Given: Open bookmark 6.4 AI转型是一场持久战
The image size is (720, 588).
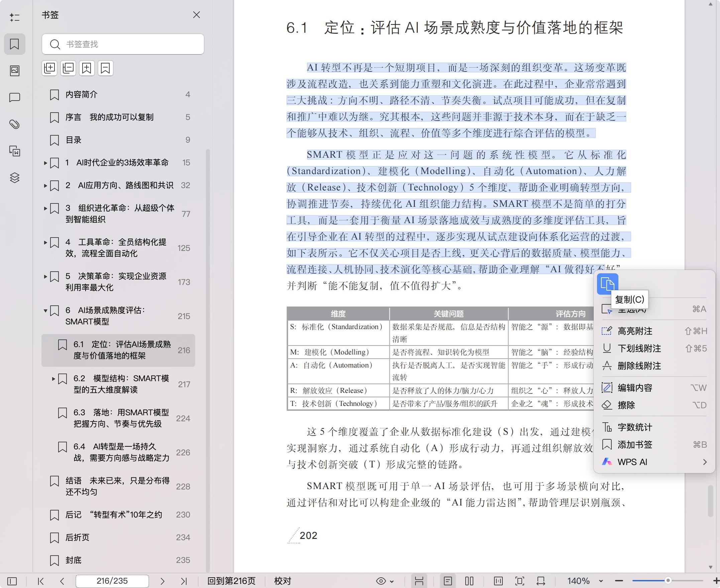Looking at the screenshot, I should [x=118, y=452].
